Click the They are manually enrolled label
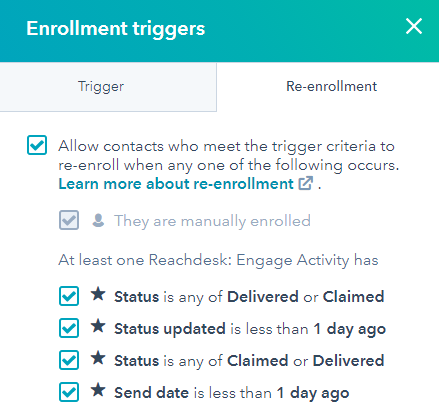The width and height of the screenshot is (439, 409). coord(212,221)
